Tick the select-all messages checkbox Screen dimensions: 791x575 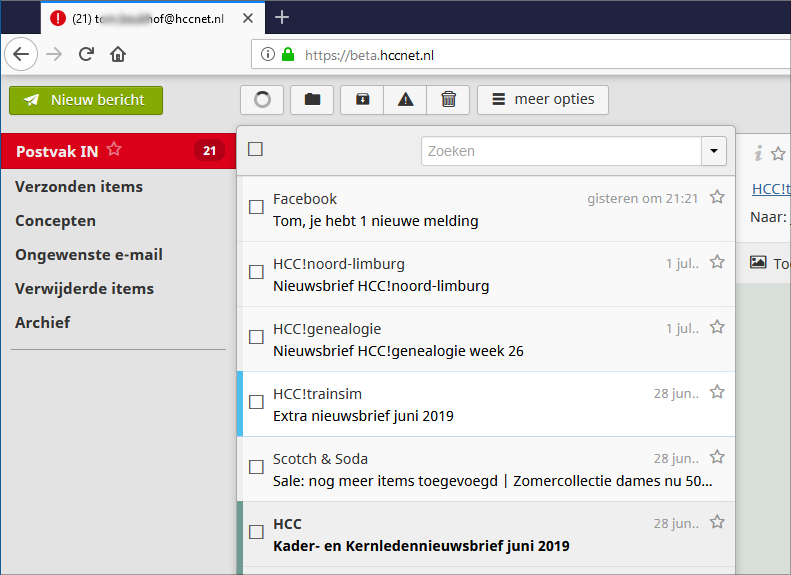click(x=255, y=149)
